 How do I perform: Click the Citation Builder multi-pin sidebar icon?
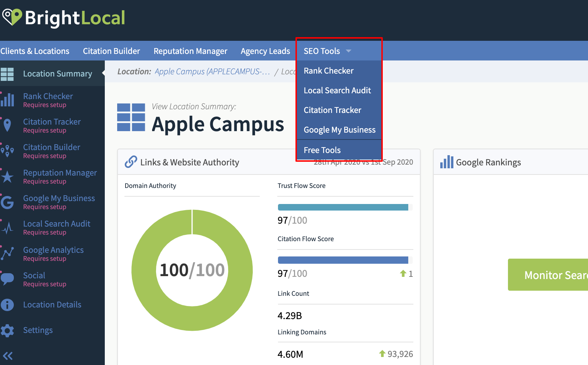7,150
